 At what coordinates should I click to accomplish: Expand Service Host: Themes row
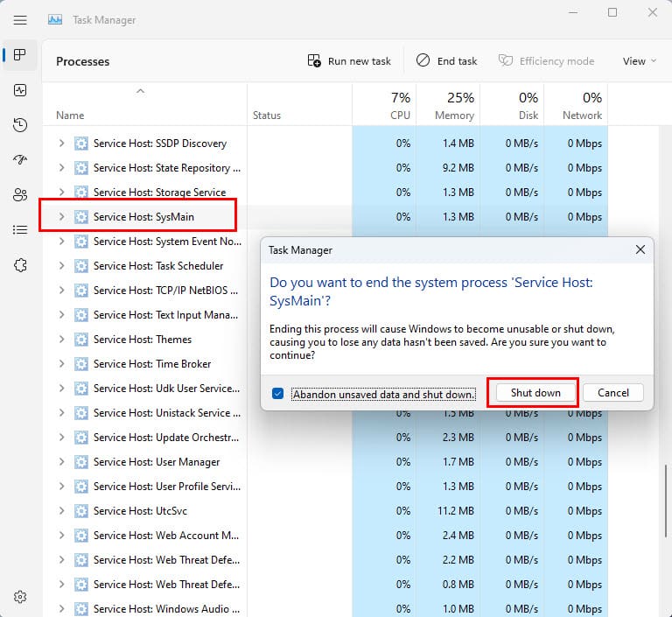point(61,340)
